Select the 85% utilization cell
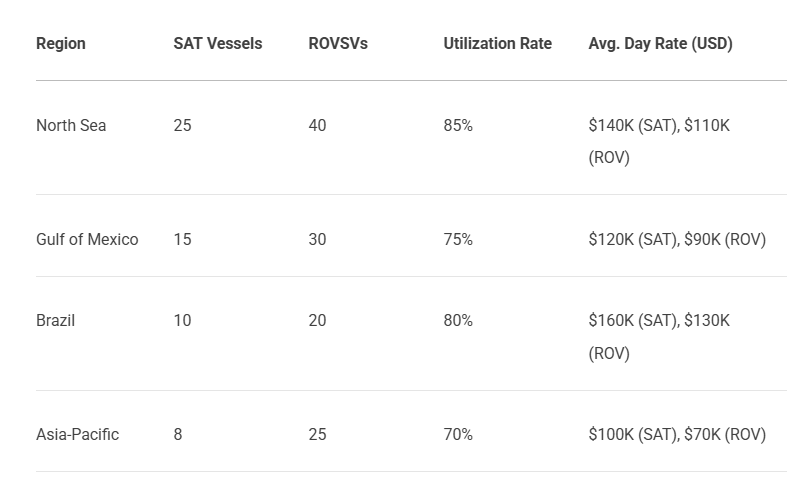The height and width of the screenshot is (492, 808). [x=458, y=125]
